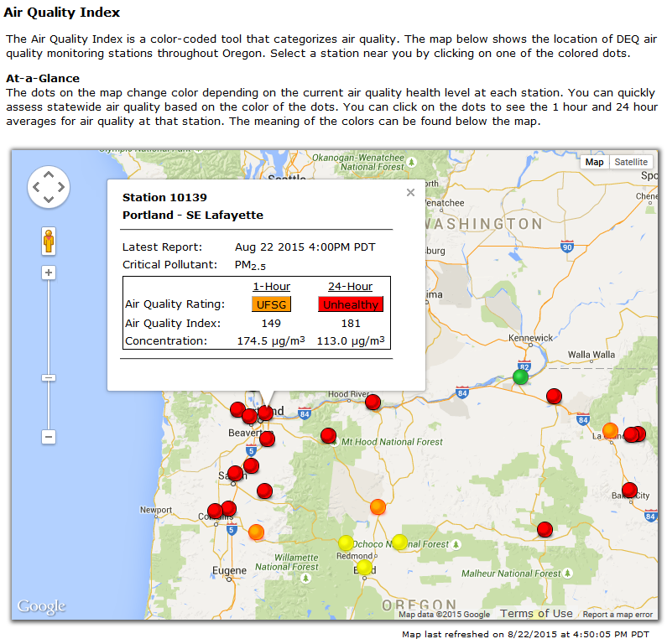The image size is (667, 644).
Task: Zoom out with the minus button
Action: pos(49,437)
